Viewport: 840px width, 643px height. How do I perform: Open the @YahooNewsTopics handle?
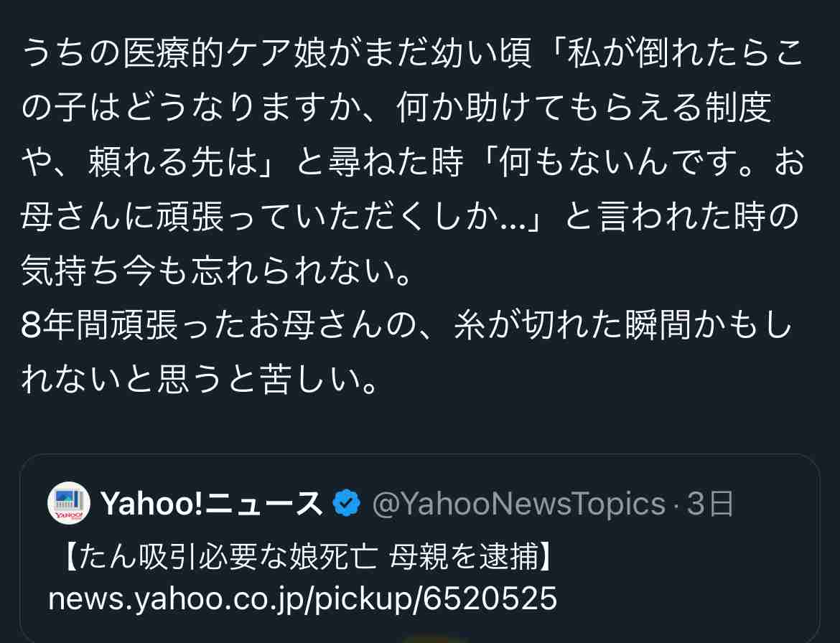click(x=518, y=504)
